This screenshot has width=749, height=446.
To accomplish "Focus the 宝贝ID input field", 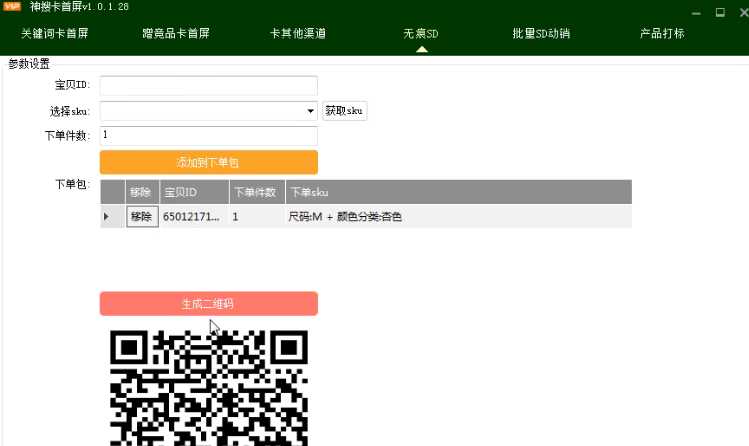I will [x=209, y=85].
